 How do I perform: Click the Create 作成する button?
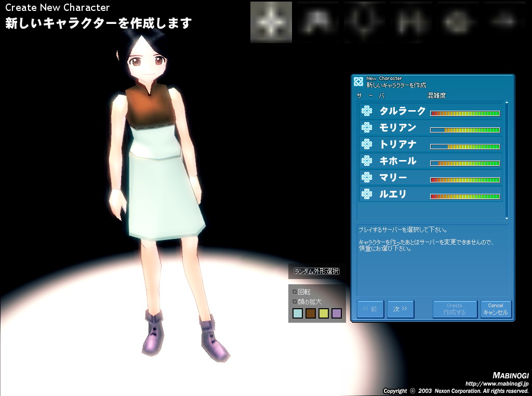point(455,309)
